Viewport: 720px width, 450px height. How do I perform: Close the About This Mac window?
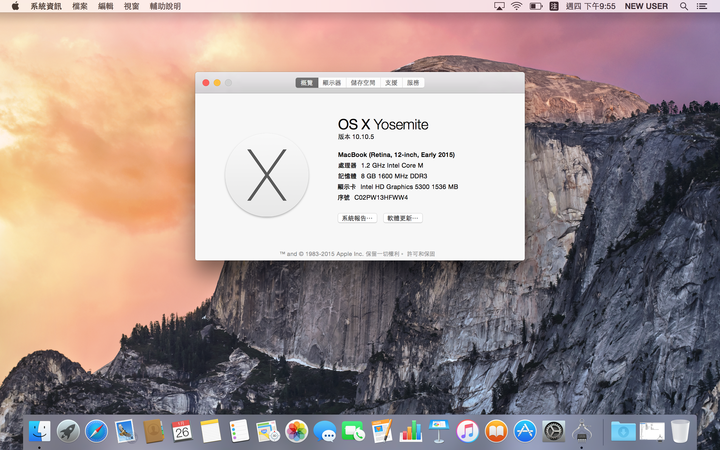tap(206, 83)
